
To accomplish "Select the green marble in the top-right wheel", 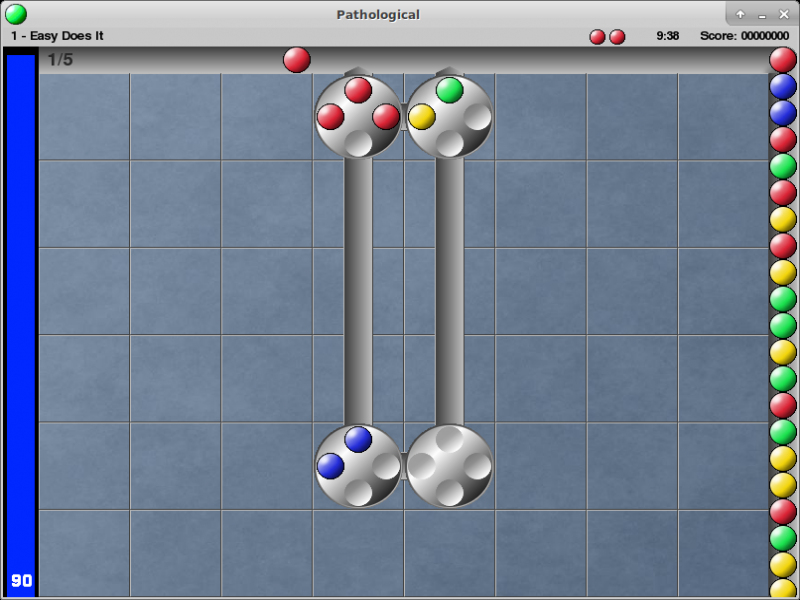I will 450,90.
